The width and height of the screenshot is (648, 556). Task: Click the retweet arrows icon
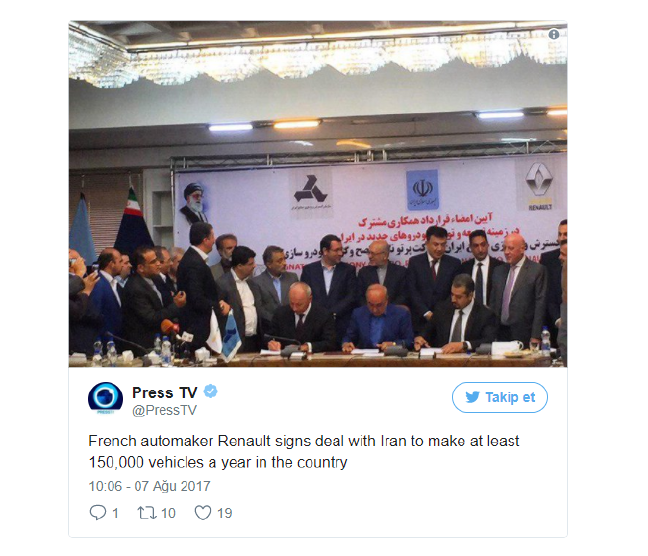[147, 513]
